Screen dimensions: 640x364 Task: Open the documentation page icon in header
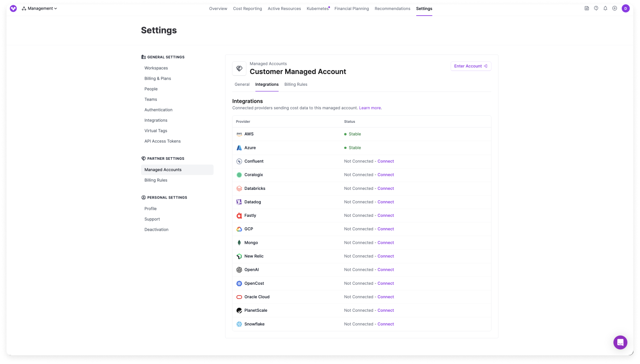point(586,8)
